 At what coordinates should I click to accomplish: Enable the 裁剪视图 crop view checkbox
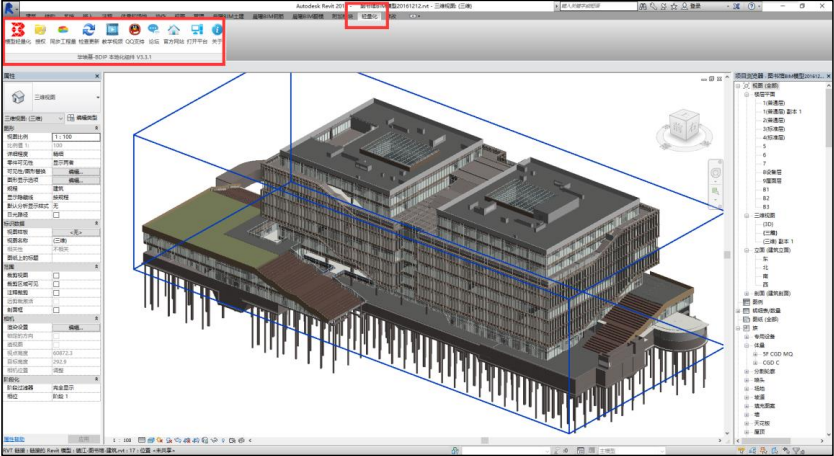tap(56, 276)
